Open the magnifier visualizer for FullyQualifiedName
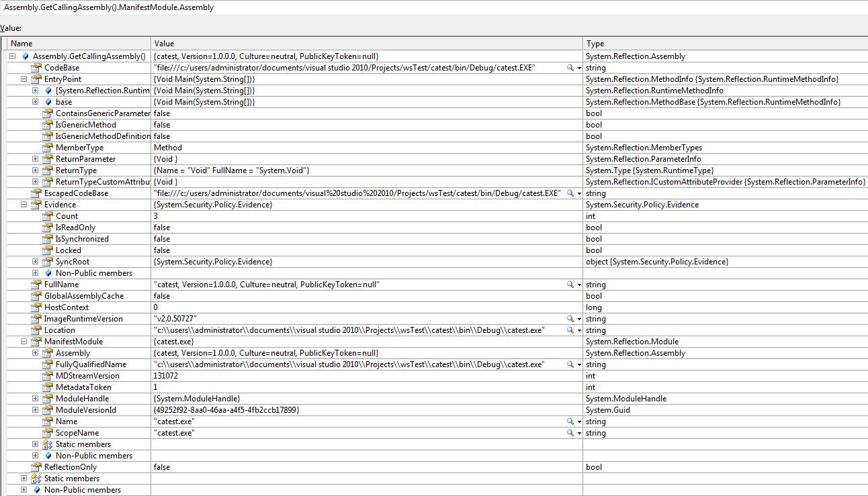 570,364
